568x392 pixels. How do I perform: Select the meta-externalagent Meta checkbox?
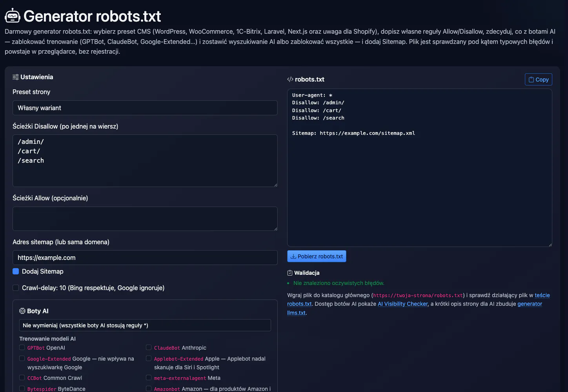[149, 377]
